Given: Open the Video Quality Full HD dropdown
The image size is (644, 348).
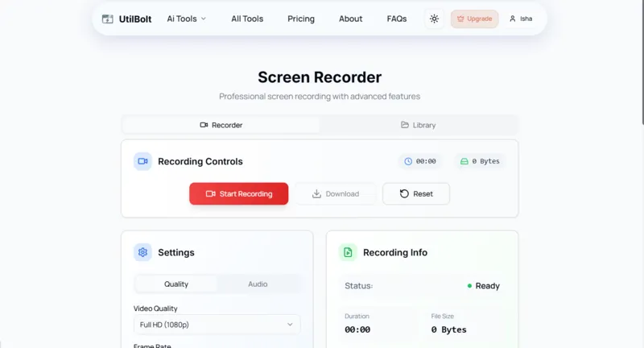Looking at the screenshot, I should point(217,325).
